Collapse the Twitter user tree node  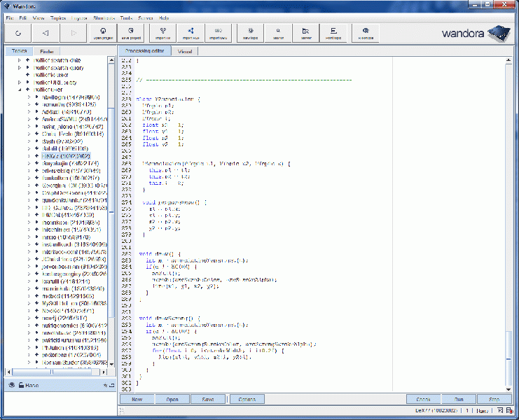[20, 90]
